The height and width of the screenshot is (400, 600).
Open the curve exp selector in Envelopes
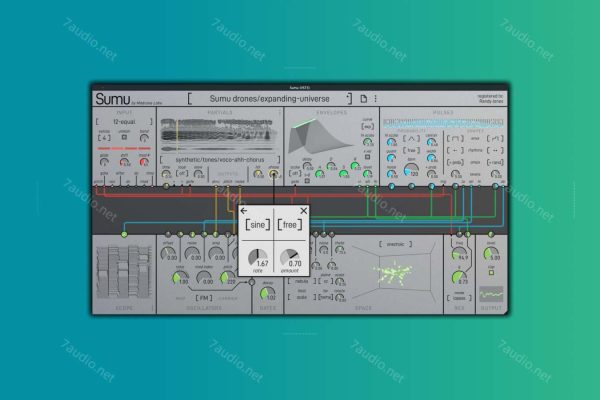pos(367,126)
